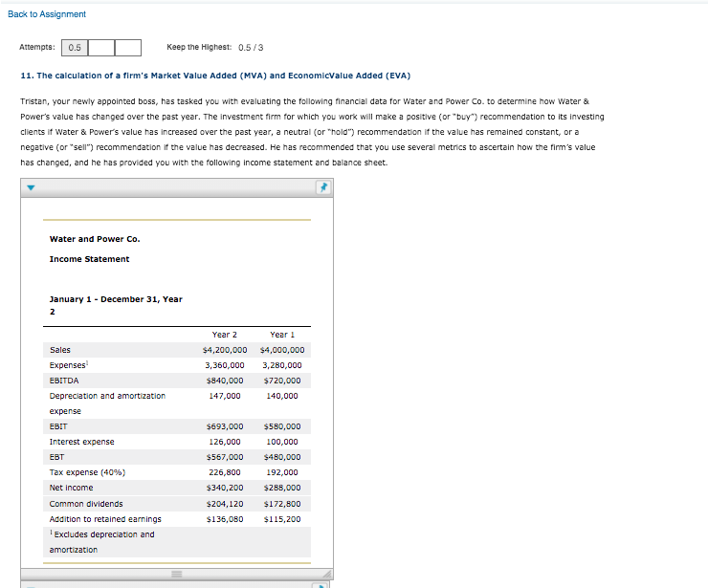This screenshot has height=588, width=708.
Task: Select Year 1 EBT value $480,000
Action: tap(282, 457)
